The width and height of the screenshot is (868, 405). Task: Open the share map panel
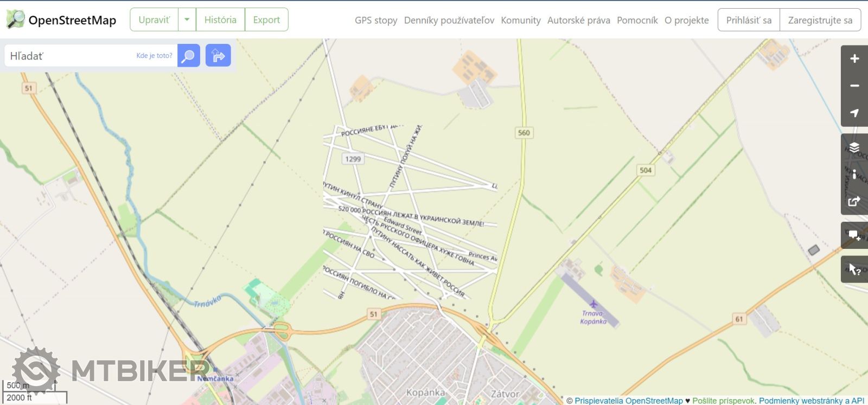click(854, 201)
